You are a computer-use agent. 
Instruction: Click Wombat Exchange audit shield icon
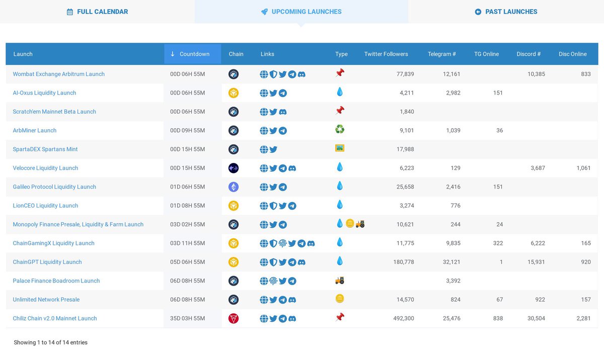273,74
